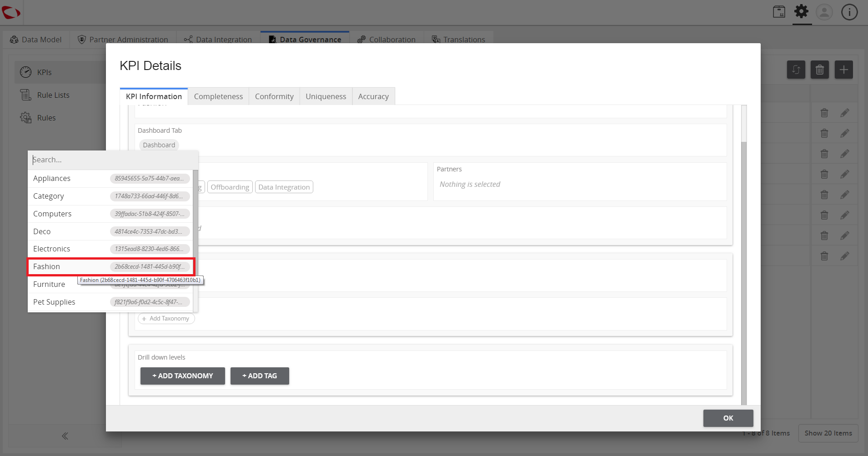This screenshot has height=456, width=868.
Task: Open the settings gear in top bar
Action: (x=802, y=12)
